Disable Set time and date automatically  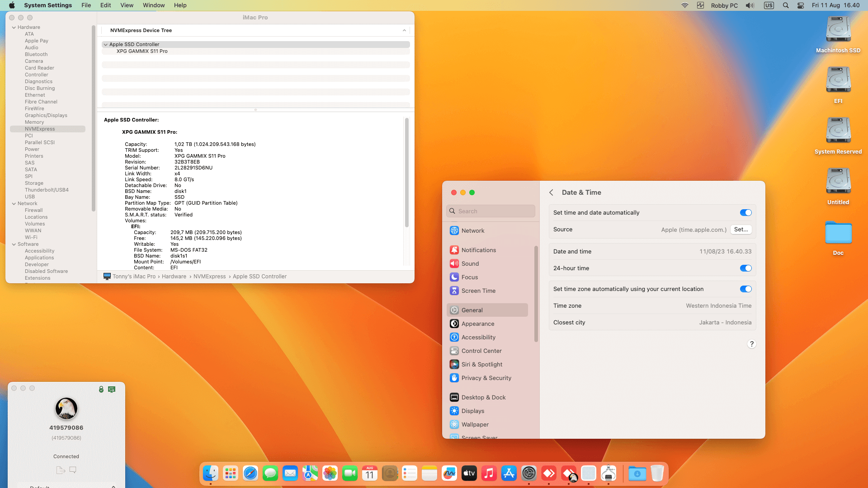pos(745,213)
